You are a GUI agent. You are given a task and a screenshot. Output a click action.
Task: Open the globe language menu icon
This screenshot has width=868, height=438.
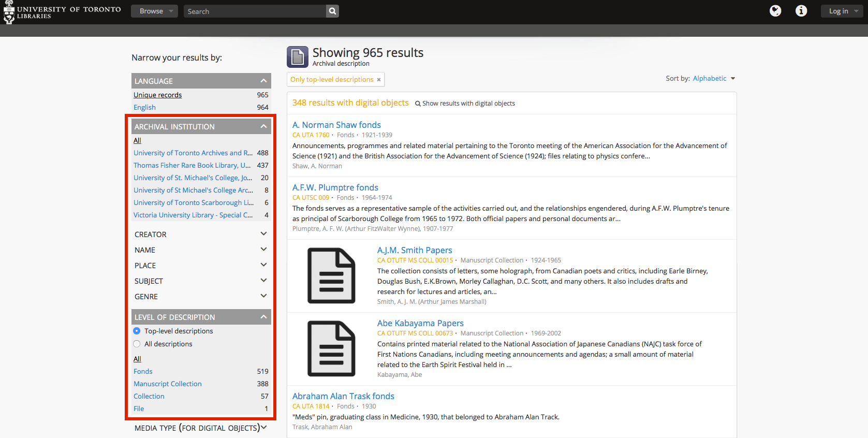(x=775, y=11)
